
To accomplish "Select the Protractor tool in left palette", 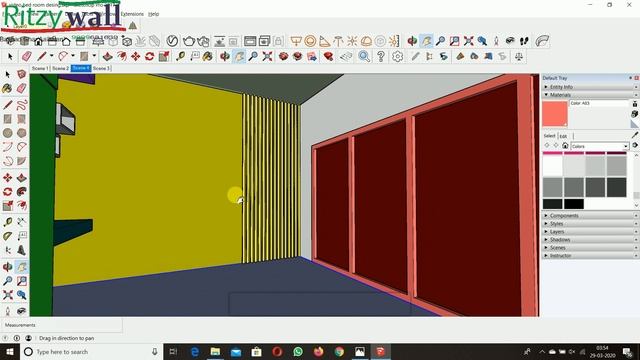I will coord(7,236).
